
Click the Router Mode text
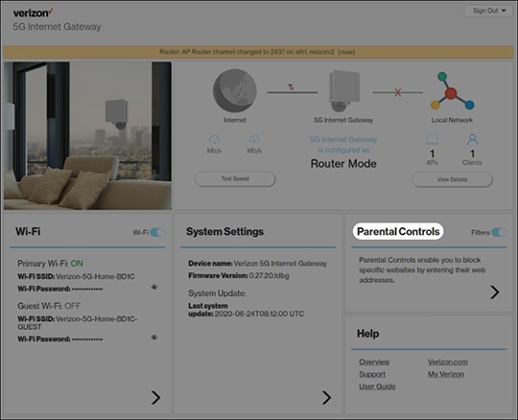[343, 164]
